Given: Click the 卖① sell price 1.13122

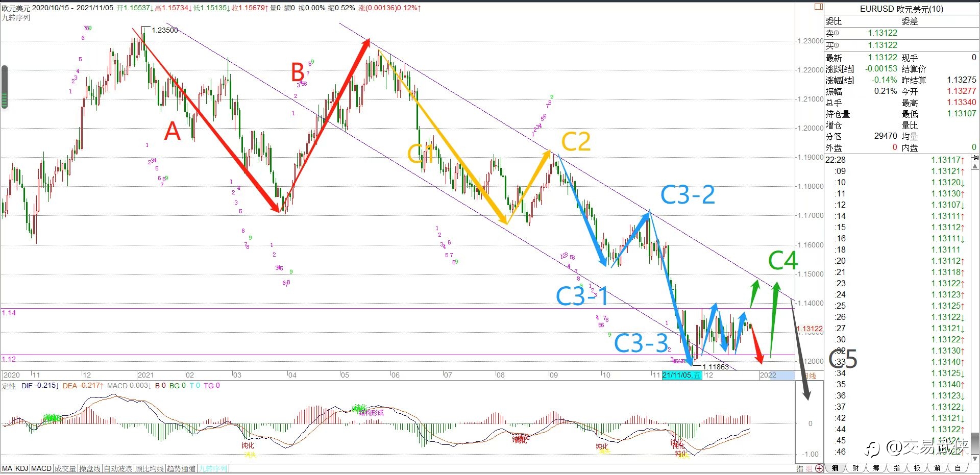Looking at the screenshot, I should pos(883,33).
